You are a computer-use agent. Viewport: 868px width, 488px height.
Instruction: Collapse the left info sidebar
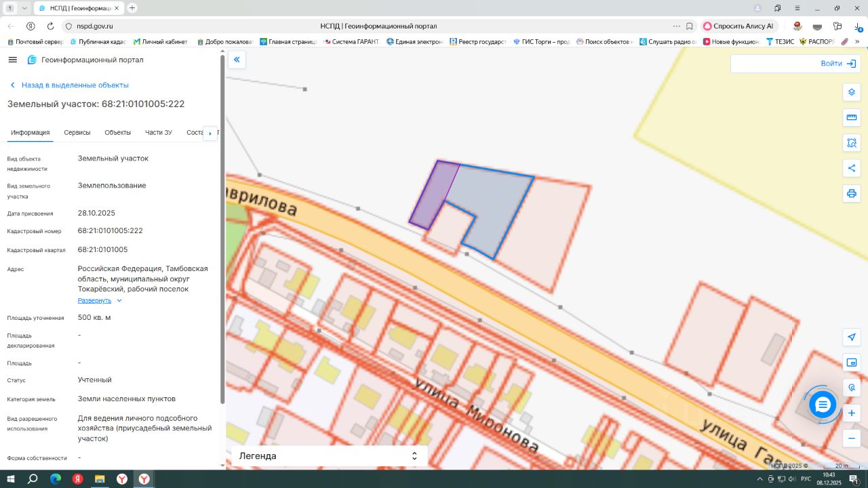coord(237,60)
